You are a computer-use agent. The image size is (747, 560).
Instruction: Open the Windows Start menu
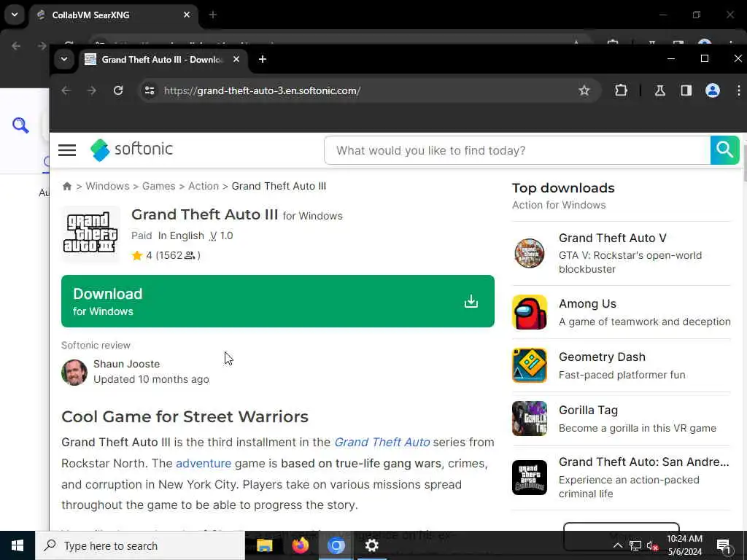click(x=18, y=545)
